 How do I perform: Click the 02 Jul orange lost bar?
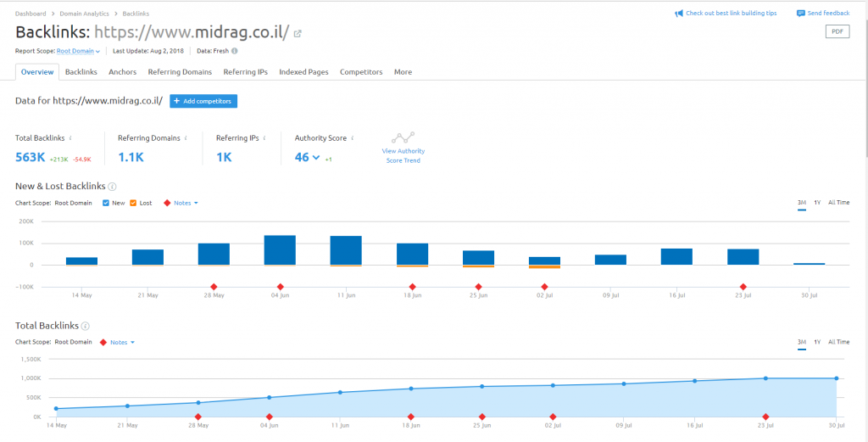(545, 267)
